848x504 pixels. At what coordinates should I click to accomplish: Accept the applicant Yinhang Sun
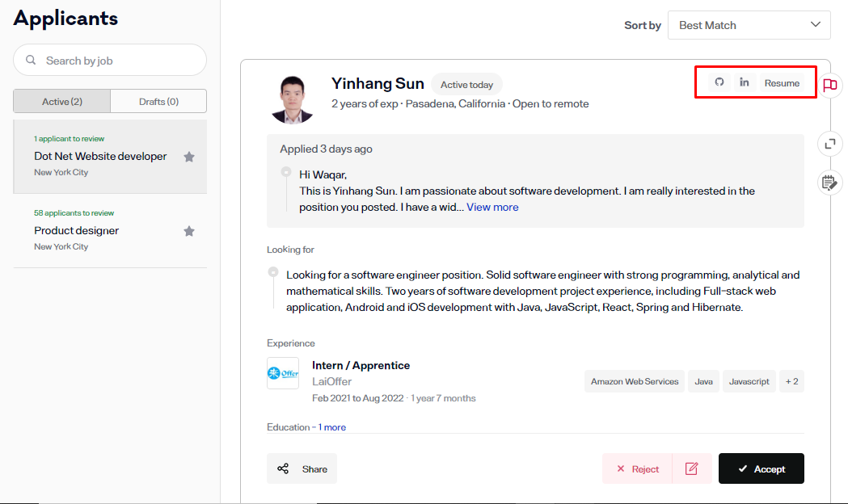tap(761, 468)
